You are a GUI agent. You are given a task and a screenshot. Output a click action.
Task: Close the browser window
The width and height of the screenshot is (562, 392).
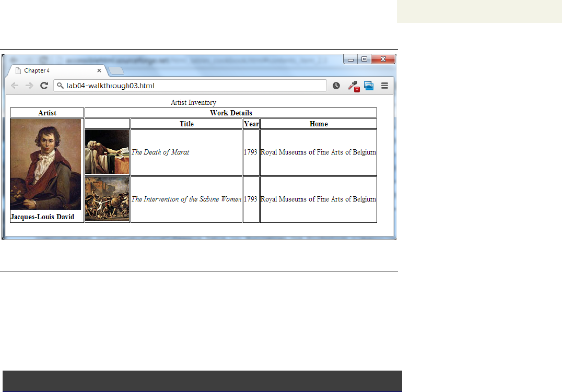(x=383, y=59)
